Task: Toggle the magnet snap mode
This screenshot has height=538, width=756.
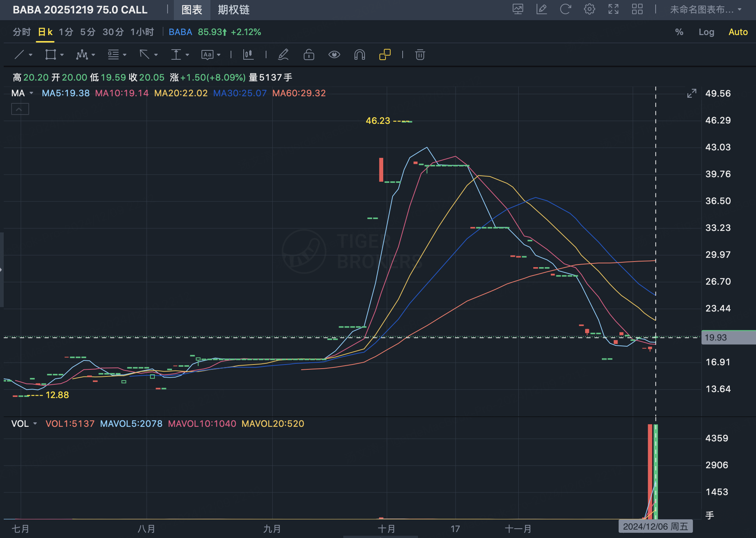Action: [x=359, y=55]
